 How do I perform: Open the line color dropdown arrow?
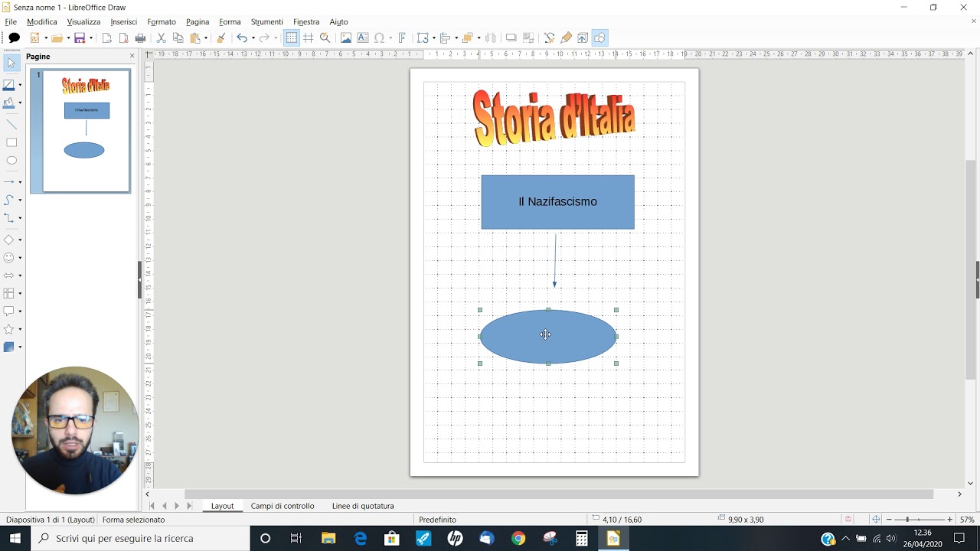coord(20,86)
